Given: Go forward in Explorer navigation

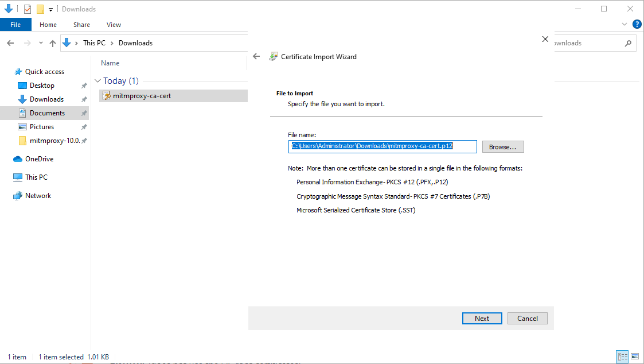Looking at the screenshot, I should [x=27, y=43].
